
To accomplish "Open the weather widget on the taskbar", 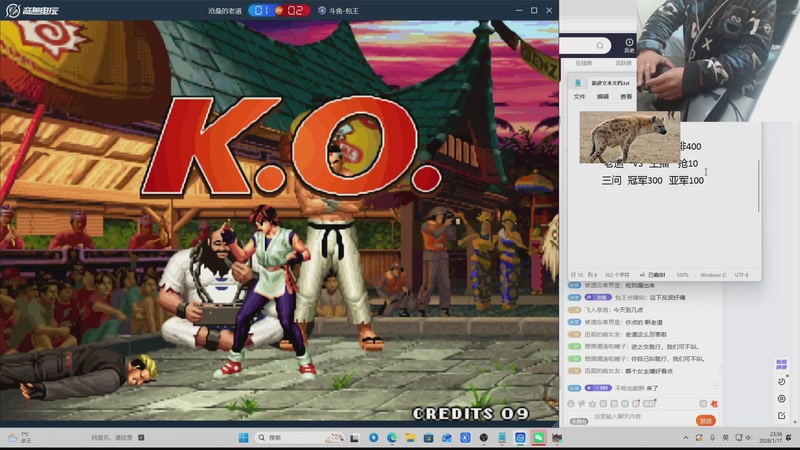I will click(x=19, y=437).
